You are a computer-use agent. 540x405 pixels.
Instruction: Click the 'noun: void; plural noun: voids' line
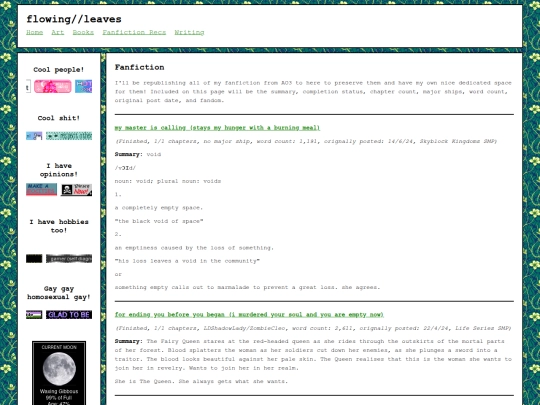point(168,181)
